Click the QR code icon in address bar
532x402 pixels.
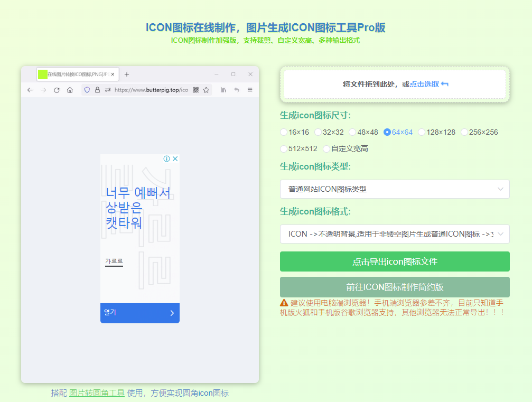[196, 90]
